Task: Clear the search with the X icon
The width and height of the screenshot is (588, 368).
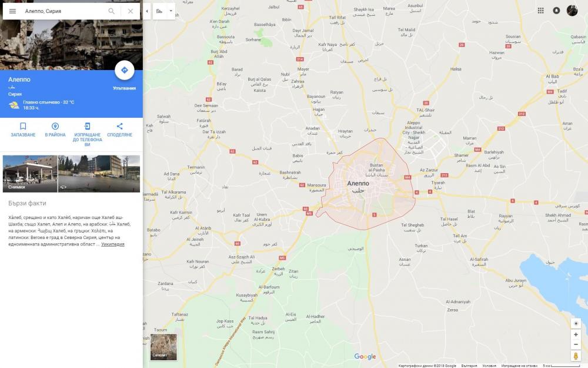Action: pos(131,11)
